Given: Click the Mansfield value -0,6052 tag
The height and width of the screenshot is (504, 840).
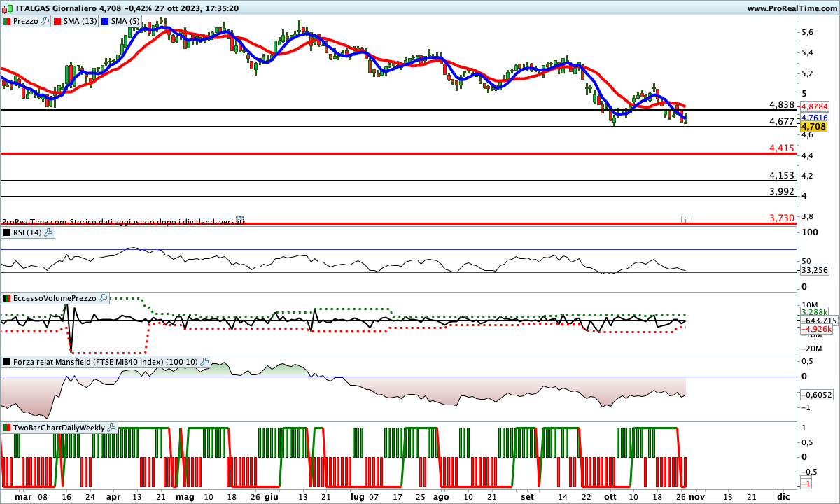Looking at the screenshot, I should pyautogui.click(x=815, y=394).
